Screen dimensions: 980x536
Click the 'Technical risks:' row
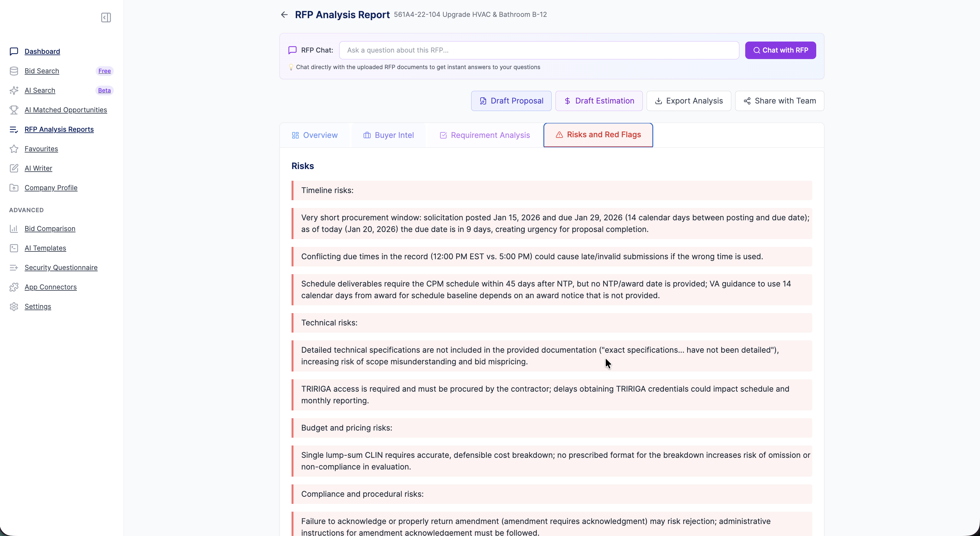(552, 323)
